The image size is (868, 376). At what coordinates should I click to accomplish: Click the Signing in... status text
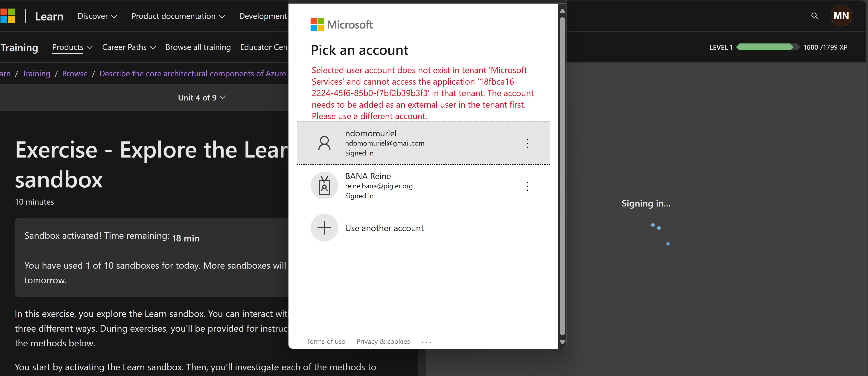click(x=646, y=203)
